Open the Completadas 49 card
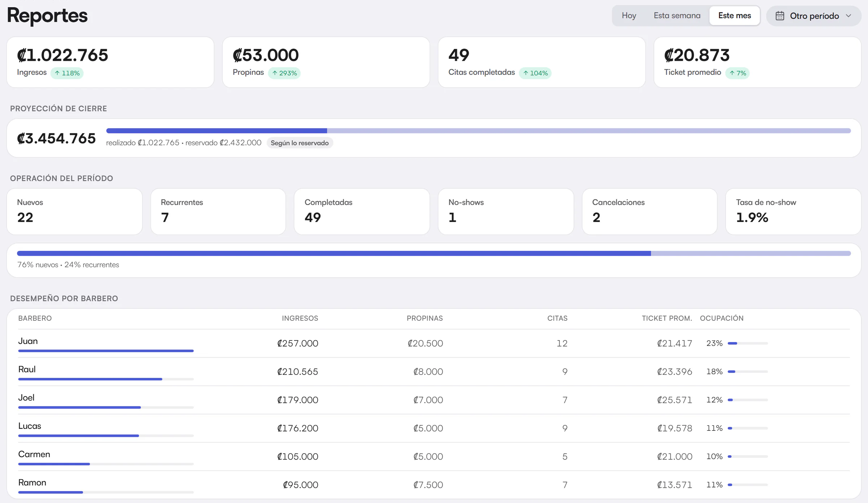 (x=362, y=212)
